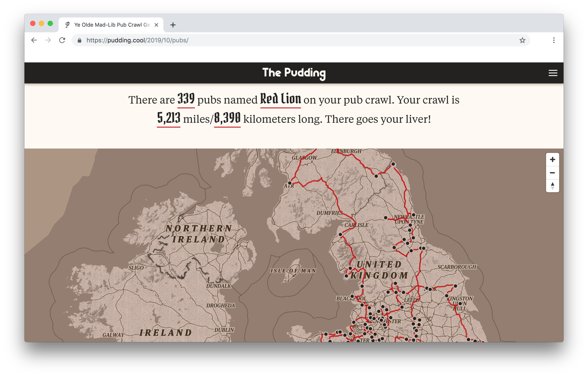Click the pub marker near AYR

(290, 183)
